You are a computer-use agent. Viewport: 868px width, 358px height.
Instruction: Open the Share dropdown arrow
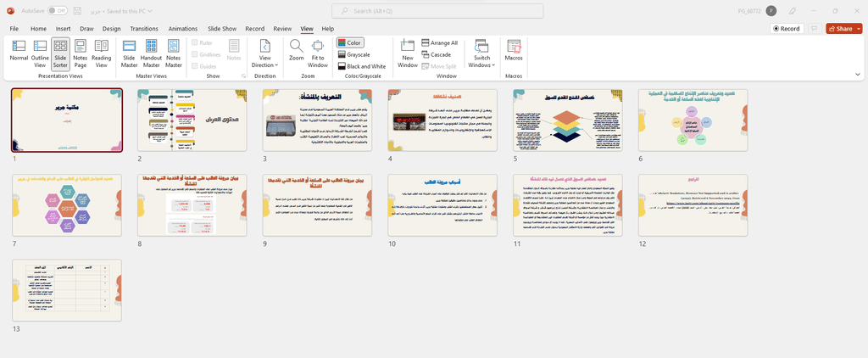click(x=859, y=29)
